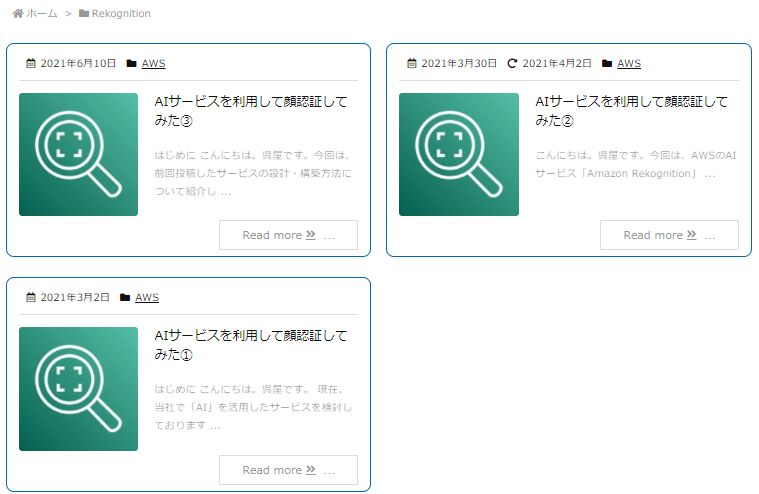Click the folder icon beside Rekognition
The width and height of the screenshot is (759, 494).
84,14
